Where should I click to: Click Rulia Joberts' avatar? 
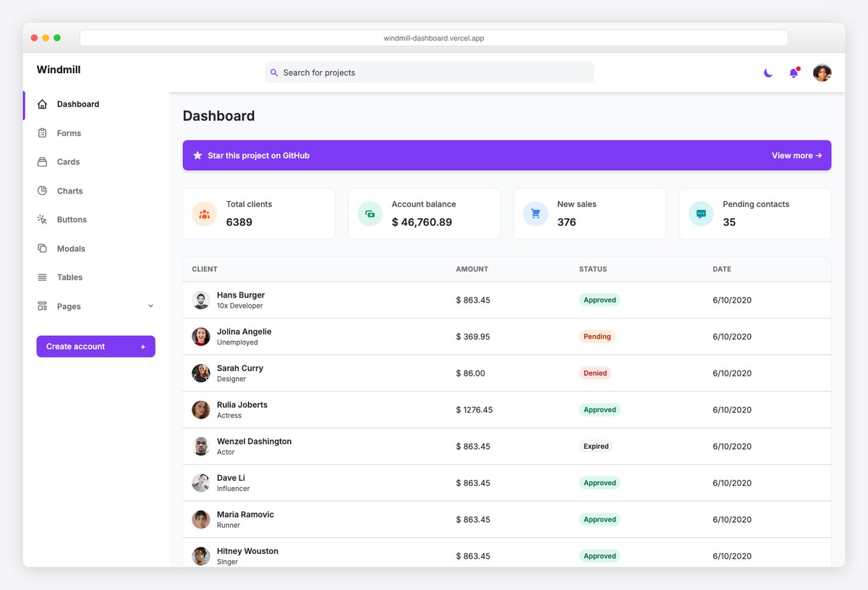[201, 410]
